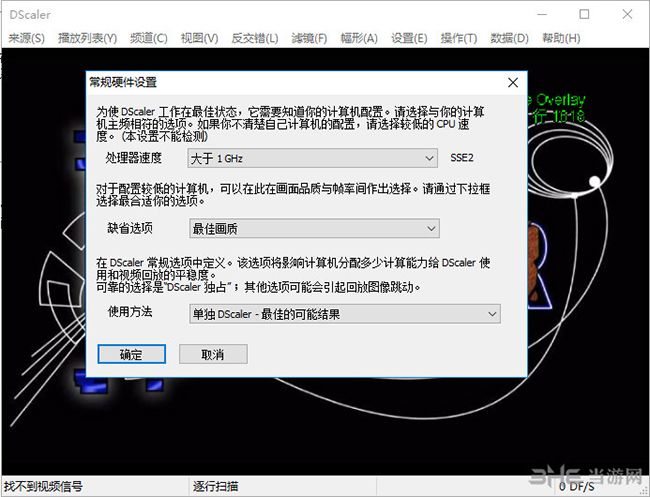Open the 幅形(A) menu
Viewport: 650px width, 497px height.
point(359,38)
